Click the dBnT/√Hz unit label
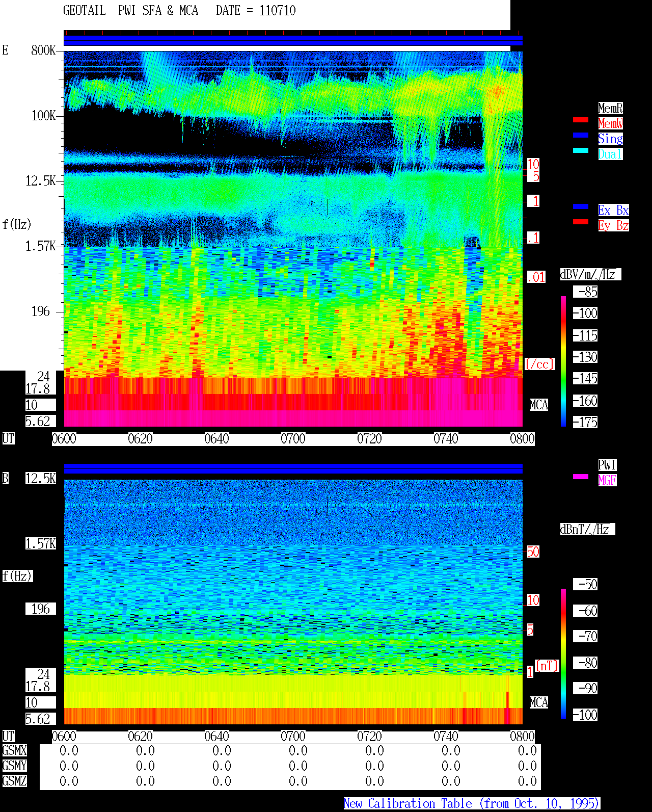Image resolution: width=652 pixels, height=812 pixels. [587, 529]
